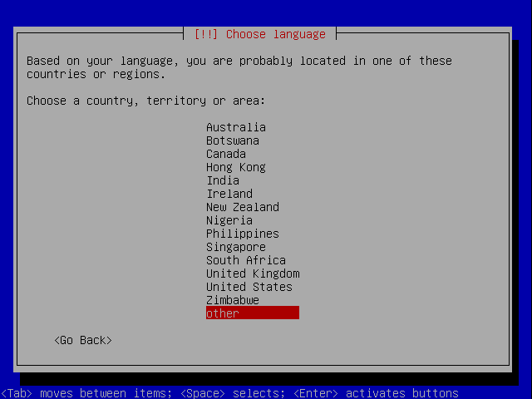Viewport: 532px width, 399px height.
Task: Select Hong Kong as your location
Action: pos(236,167)
